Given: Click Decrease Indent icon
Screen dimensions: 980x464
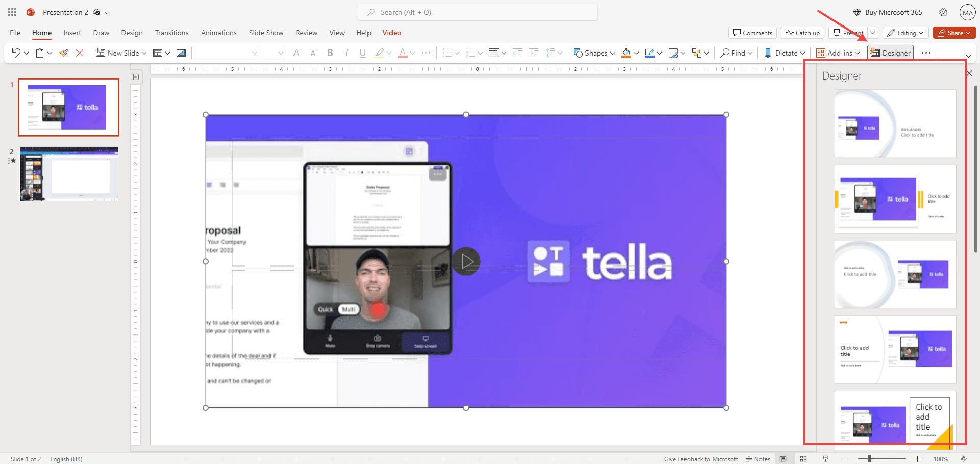Looking at the screenshot, I should 518,53.
